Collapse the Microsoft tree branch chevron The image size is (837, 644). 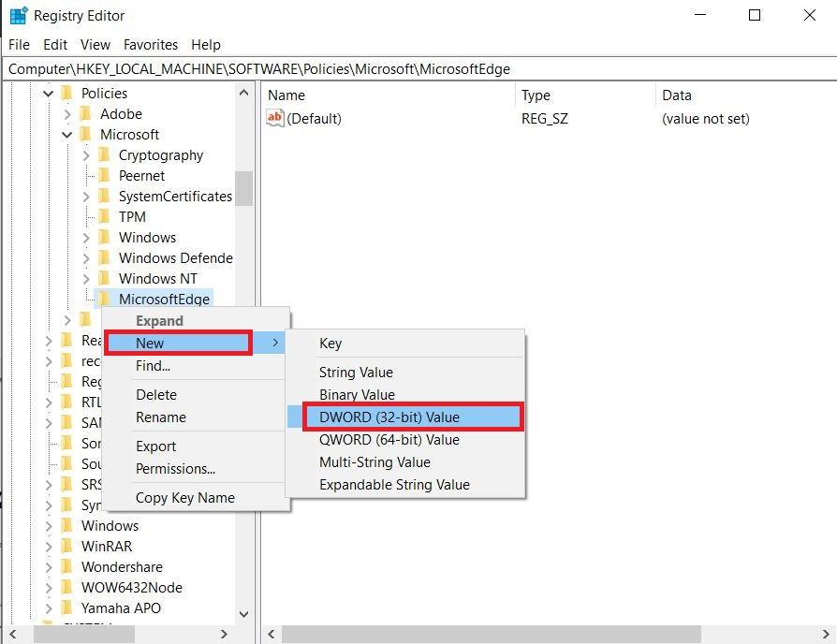click(67, 134)
